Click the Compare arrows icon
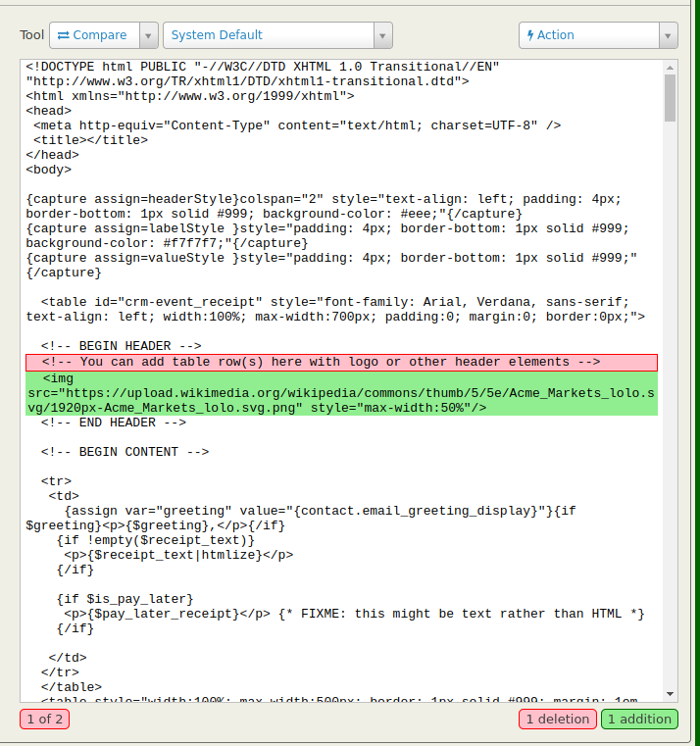This screenshot has height=746, width=700. (64, 35)
